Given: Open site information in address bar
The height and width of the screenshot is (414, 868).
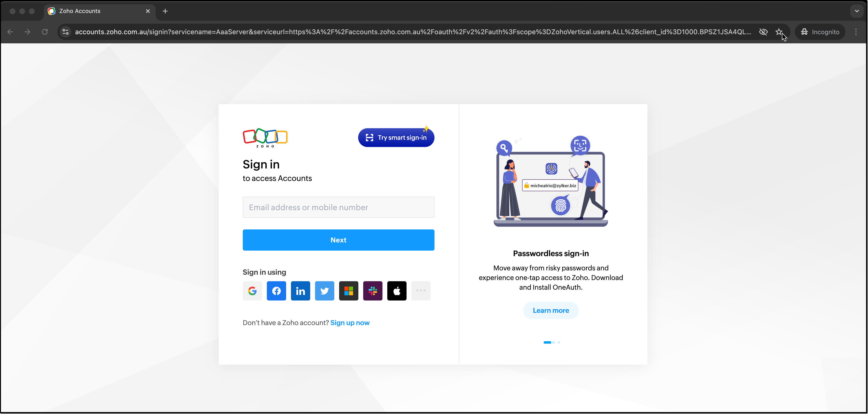Looking at the screenshot, I should tap(65, 32).
